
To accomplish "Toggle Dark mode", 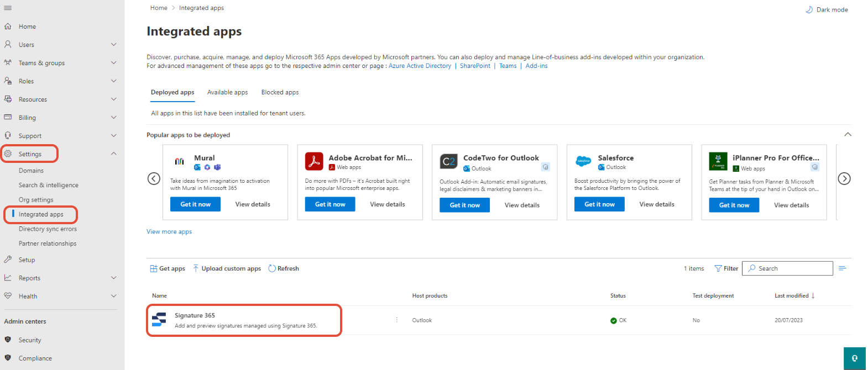I will (x=827, y=9).
